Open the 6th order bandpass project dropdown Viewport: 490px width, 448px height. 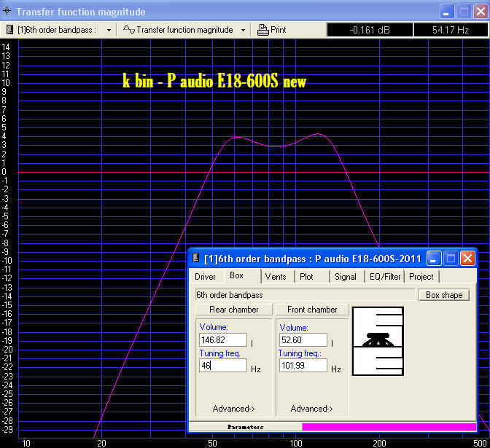tap(109, 31)
